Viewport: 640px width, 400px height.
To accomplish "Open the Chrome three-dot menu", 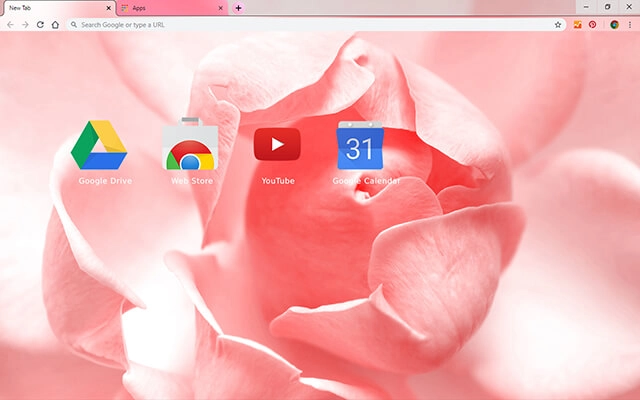I will (630, 25).
